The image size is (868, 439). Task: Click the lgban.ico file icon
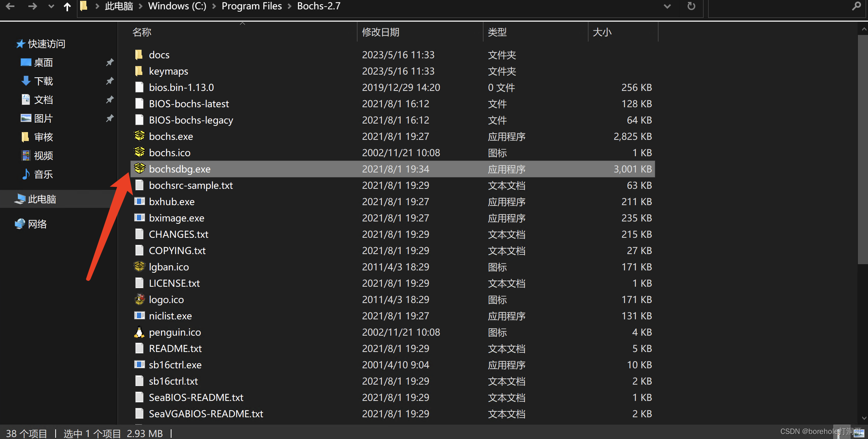(x=139, y=267)
